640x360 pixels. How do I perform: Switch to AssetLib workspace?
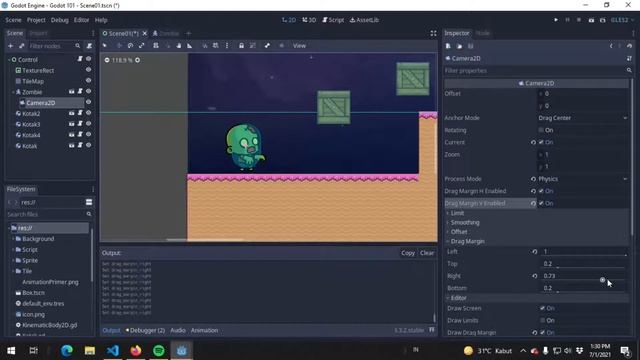(364, 20)
